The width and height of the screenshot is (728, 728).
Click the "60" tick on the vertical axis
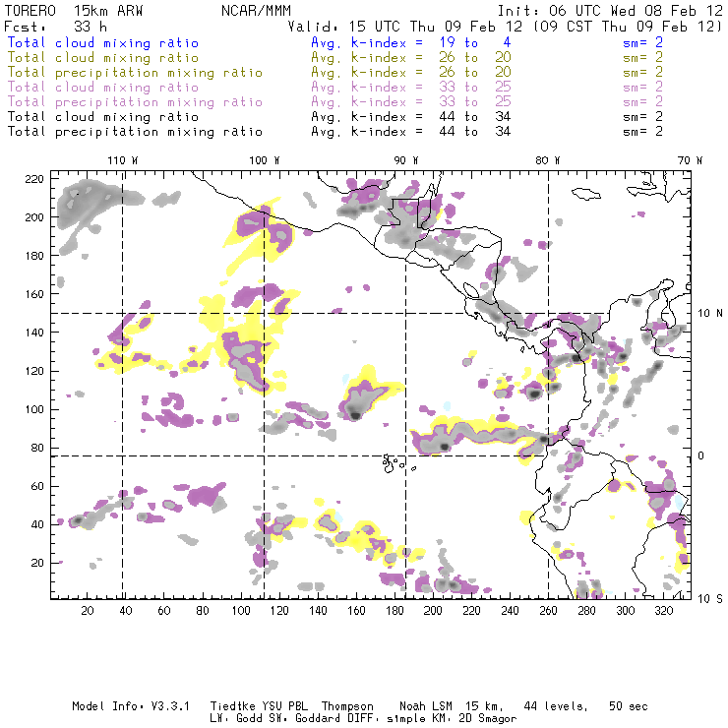click(x=37, y=486)
